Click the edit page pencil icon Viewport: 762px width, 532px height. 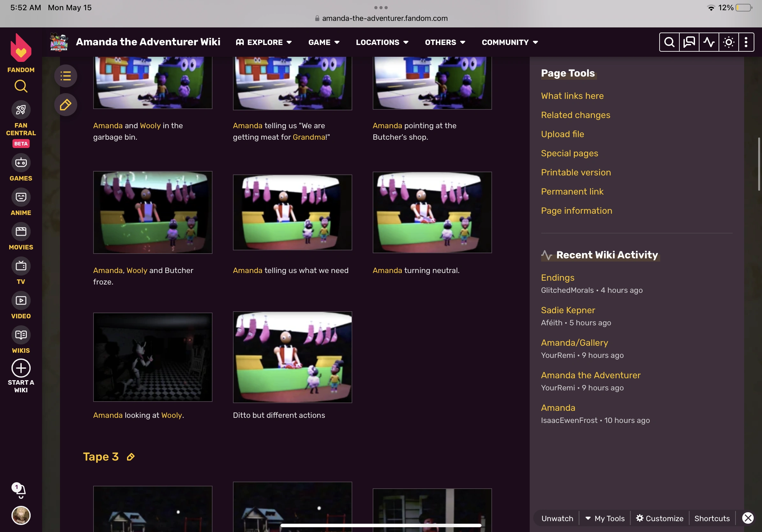tap(66, 105)
